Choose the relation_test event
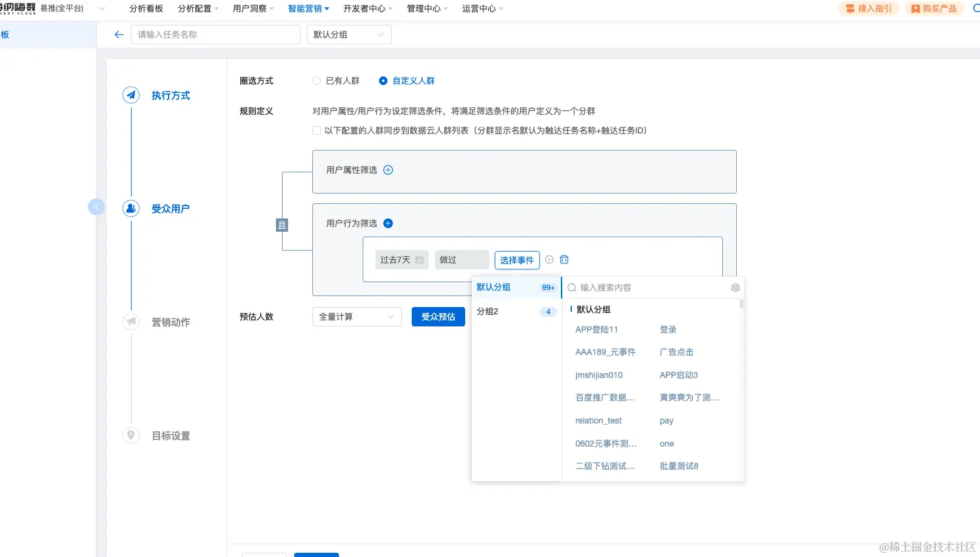This screenshot has height=557, width=980. coord(599,420)
